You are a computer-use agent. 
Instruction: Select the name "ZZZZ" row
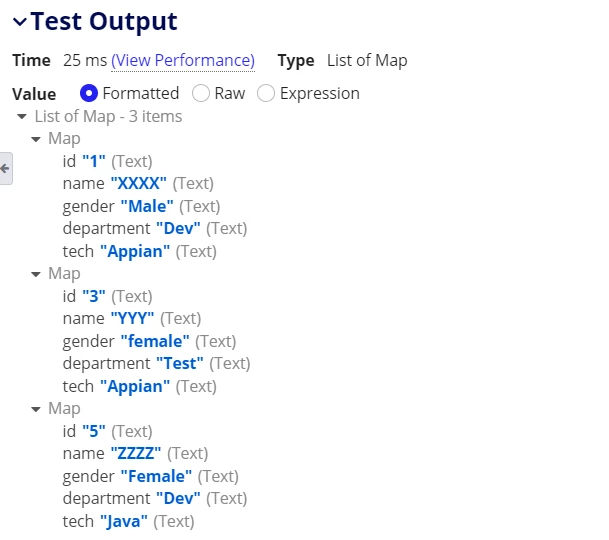point(136,453)
